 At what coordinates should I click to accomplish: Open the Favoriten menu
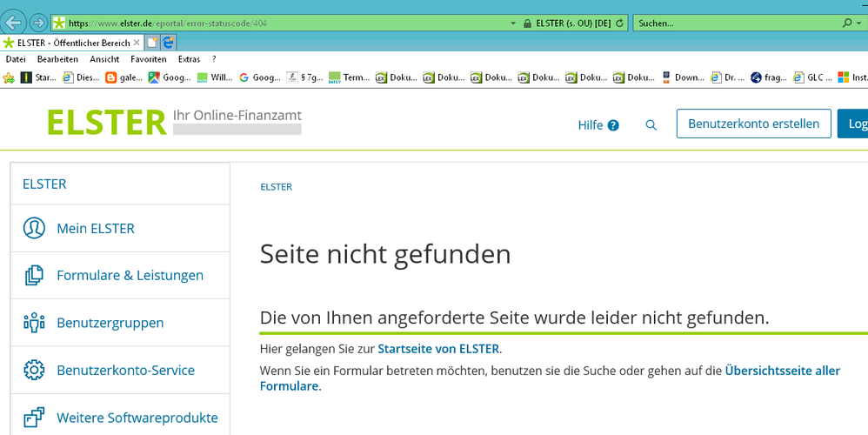[149, 59]
